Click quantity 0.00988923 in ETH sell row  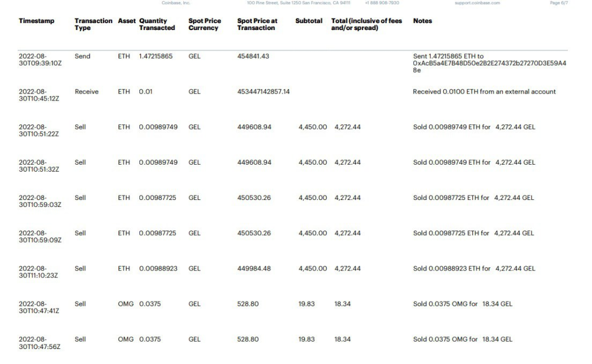(x=158, y=269)
